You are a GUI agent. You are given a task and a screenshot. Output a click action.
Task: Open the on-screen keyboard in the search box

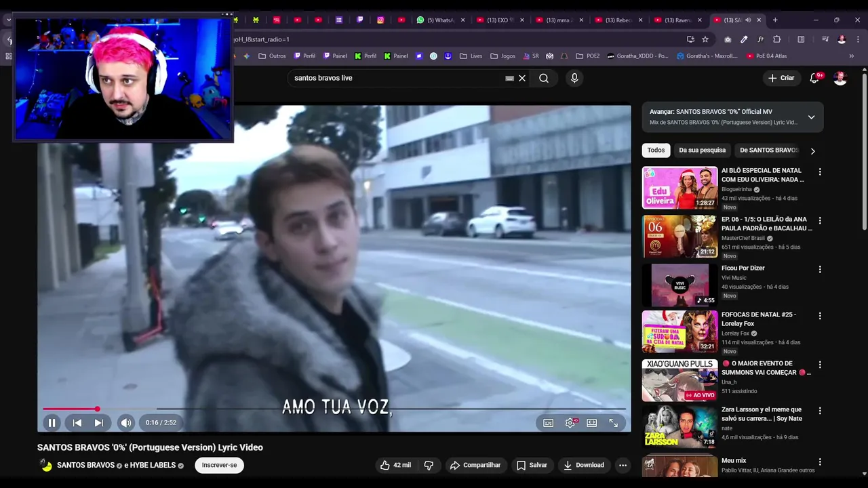(x=509, y=78)
